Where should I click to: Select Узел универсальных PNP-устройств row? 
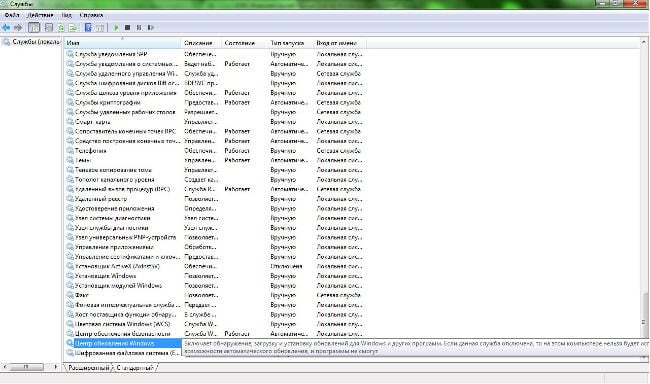(x=215, y=237)
